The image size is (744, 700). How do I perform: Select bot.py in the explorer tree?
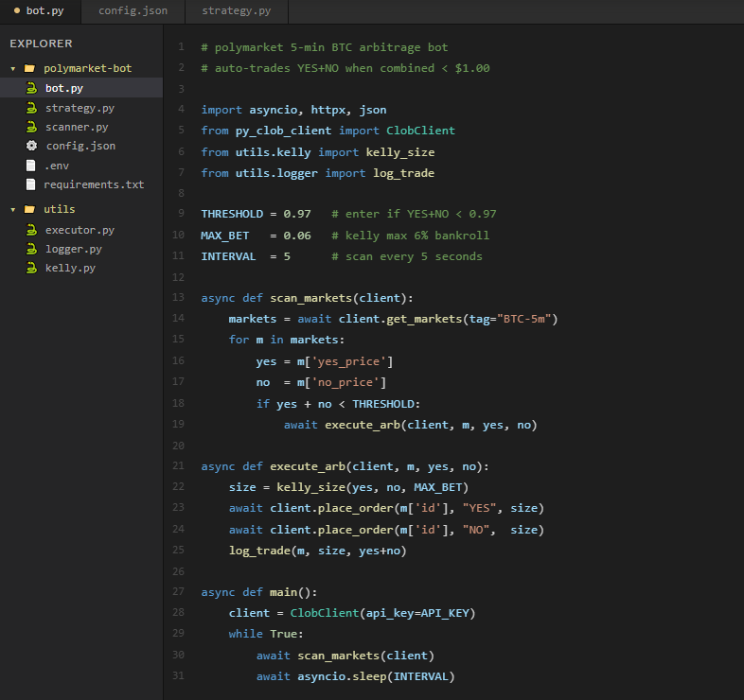point(81,88)
